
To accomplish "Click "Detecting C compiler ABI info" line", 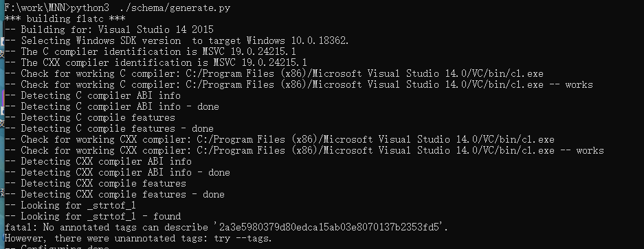I will click(x=92, y=95).
